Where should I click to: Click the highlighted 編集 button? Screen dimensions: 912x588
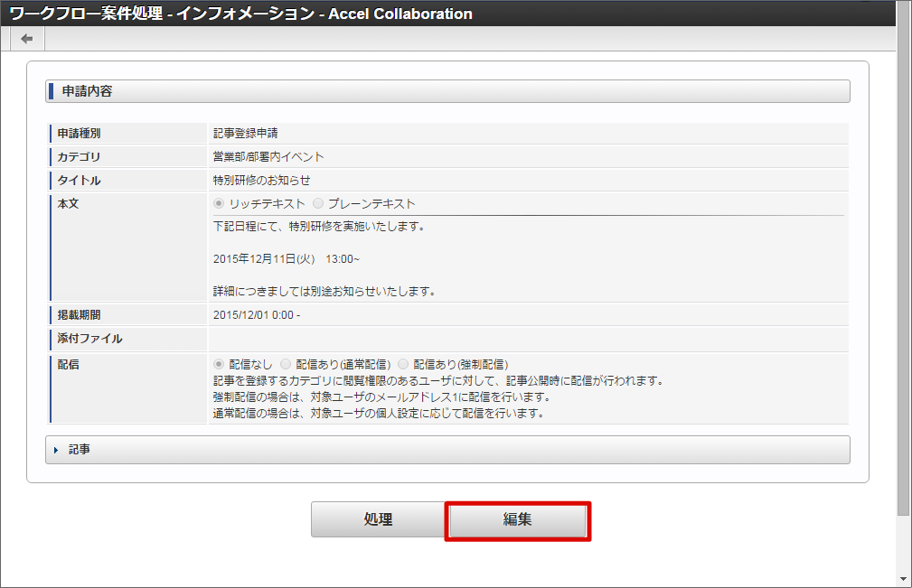517,519
